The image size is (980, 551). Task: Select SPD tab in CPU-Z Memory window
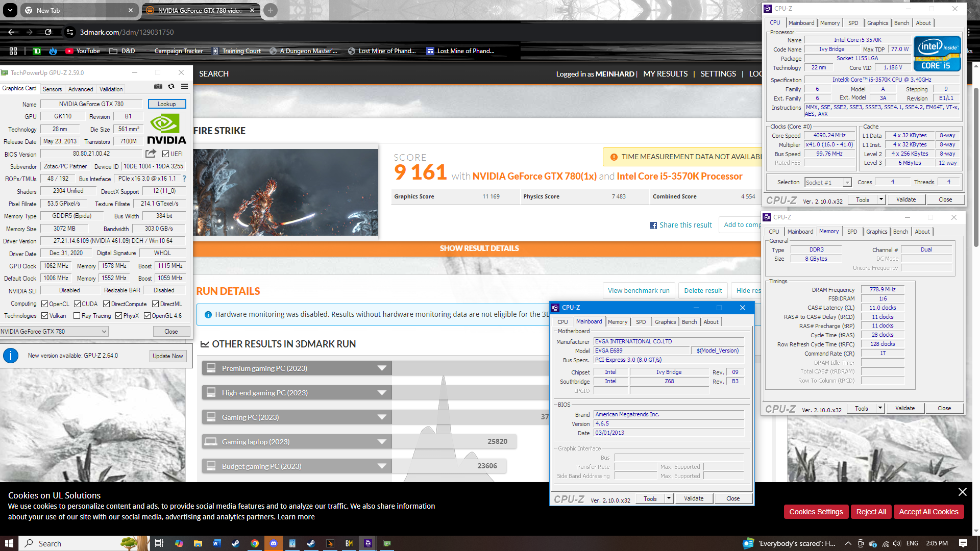(x=852, y=232)
